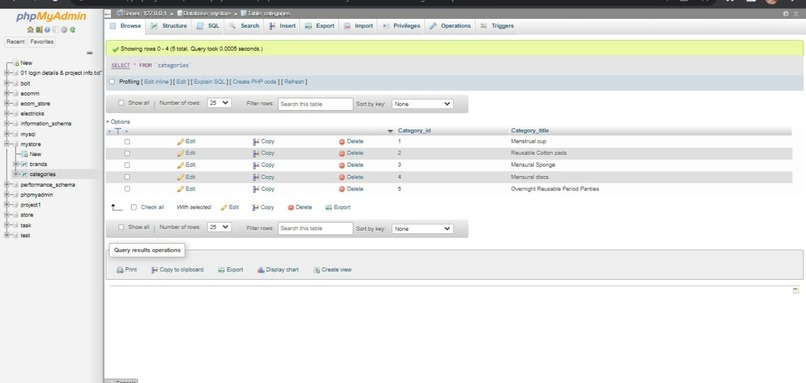The image size is (806, 383).
Task: Collapse the mystore database tree node
Action: [7, 144]
